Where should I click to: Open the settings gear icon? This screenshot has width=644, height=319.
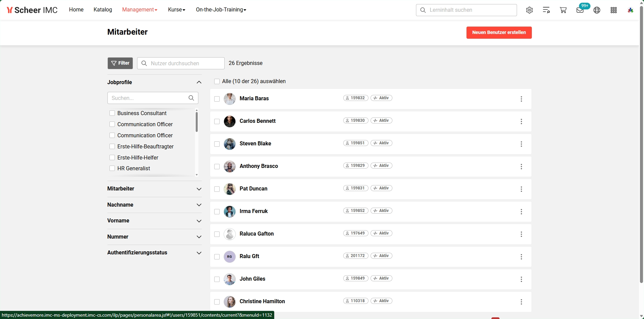tap(529, 10)
